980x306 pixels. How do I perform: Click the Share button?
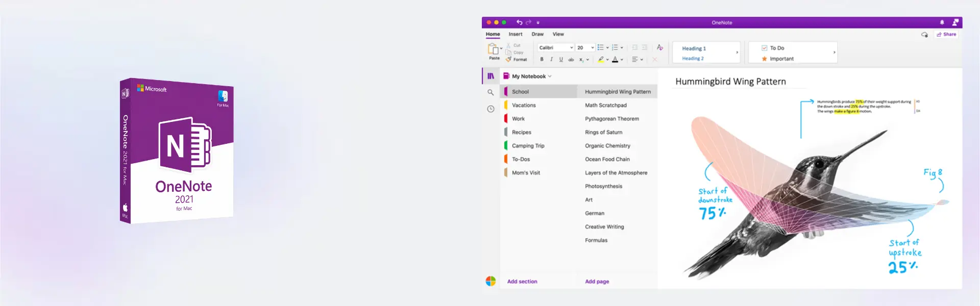[x=946, y=34]
